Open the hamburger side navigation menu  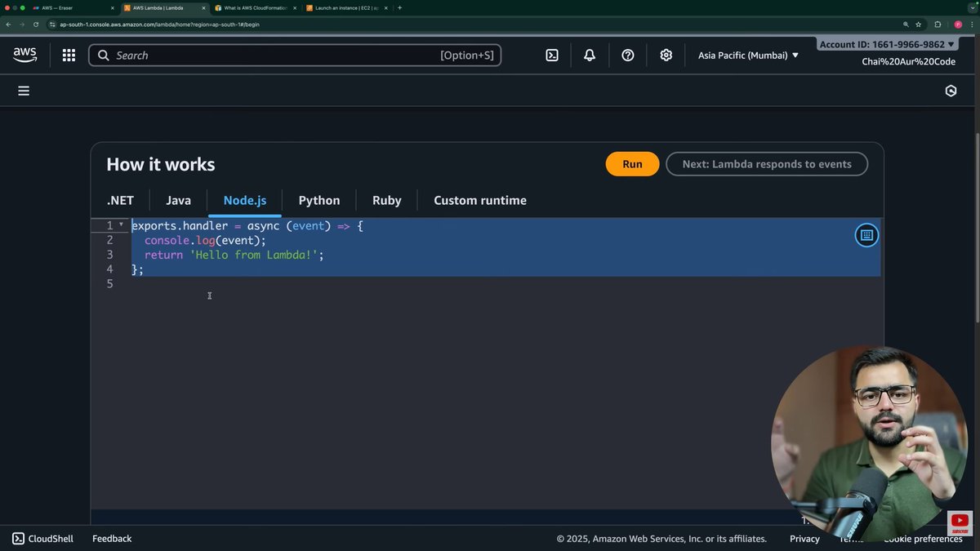tap(24, 91)
